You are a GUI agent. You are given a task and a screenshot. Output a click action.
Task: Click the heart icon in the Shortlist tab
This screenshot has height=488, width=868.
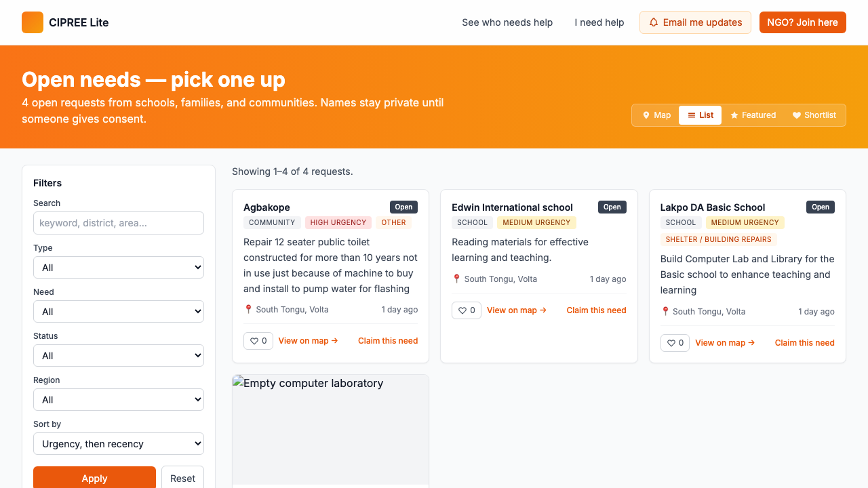(x=797, y=115)
